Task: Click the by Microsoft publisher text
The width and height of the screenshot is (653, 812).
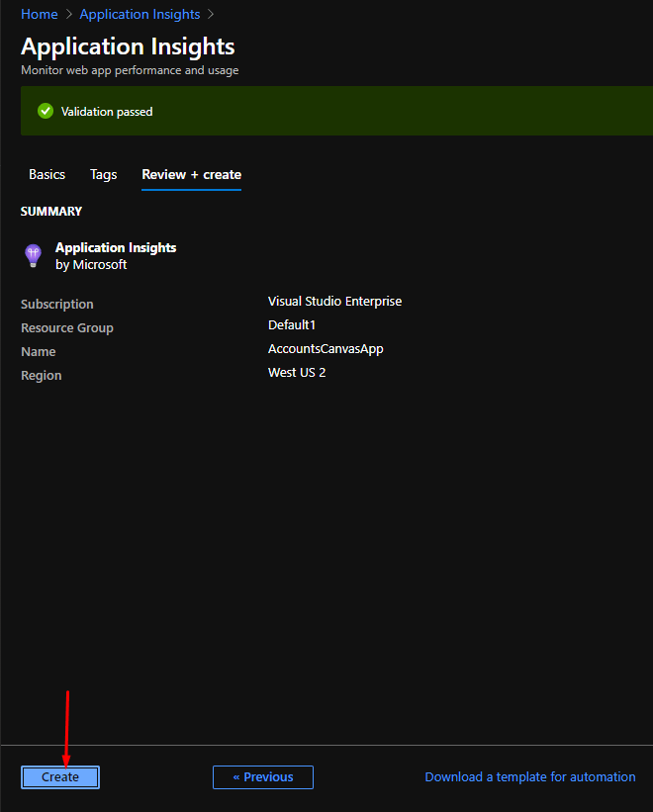Action: click(91, 265)
